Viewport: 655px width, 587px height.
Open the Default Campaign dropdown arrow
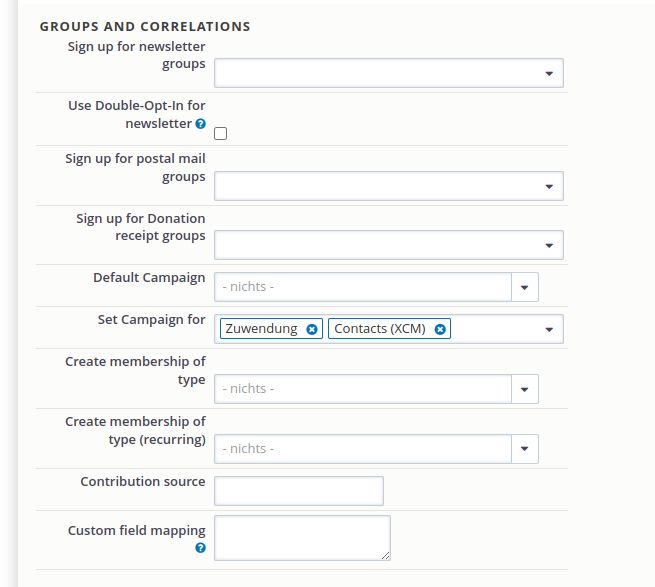pos(525,287)
